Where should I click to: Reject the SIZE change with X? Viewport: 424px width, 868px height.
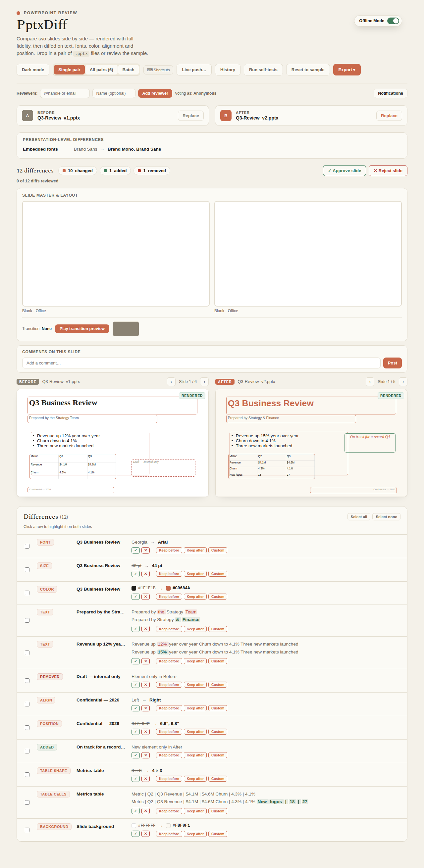click(x=146, y=574)
